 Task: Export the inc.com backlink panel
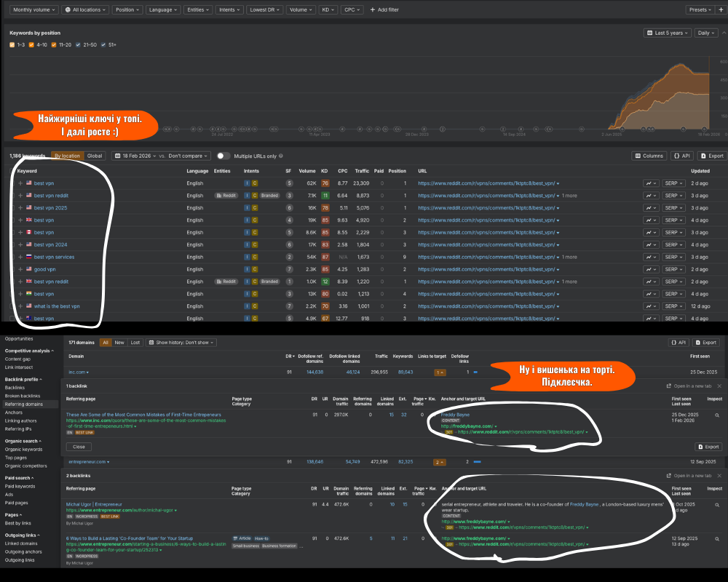[x=708, y=447]
